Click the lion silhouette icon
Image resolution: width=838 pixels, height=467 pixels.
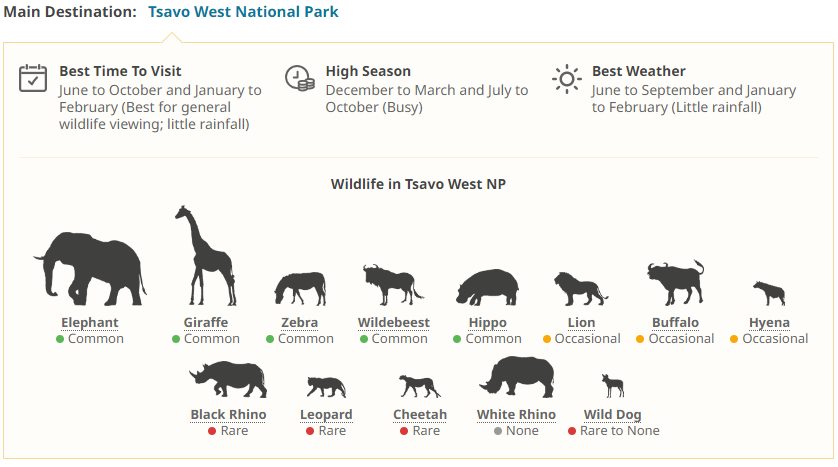pyautogui.click(x=580, y=288)
